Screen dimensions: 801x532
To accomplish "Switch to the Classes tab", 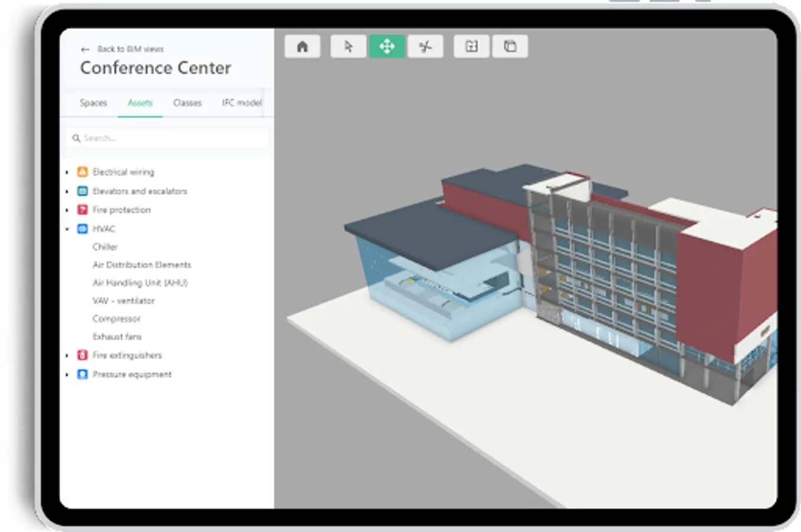I will coord(187,103).
